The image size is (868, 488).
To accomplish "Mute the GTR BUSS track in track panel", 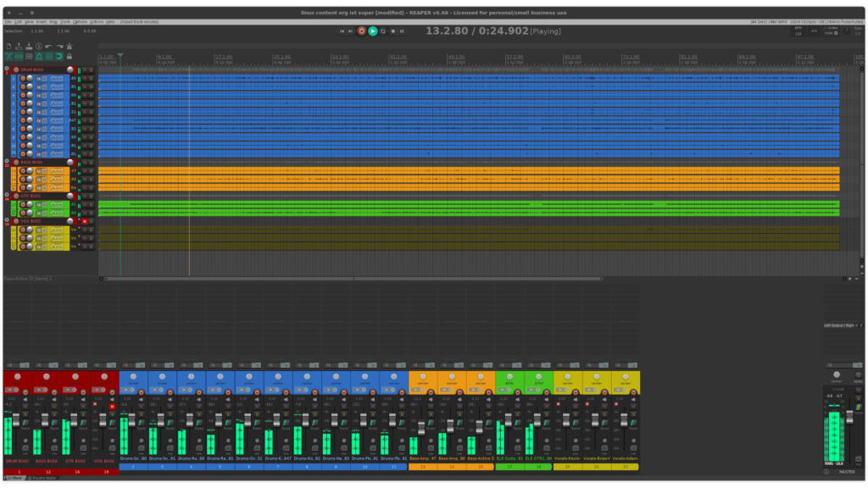I will [85, 196].
